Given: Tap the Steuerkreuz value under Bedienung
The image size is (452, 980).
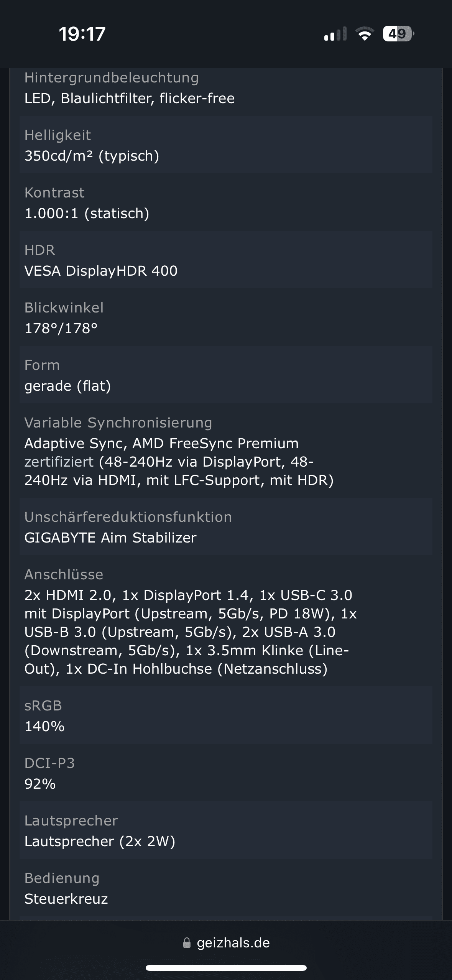Looking at the screenshot, I should tap(66, 899).
